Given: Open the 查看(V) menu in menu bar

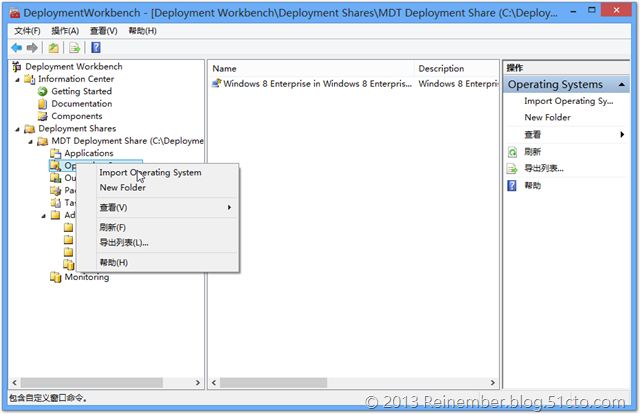Looking at the screenshot, I should [x=104, y=31].
